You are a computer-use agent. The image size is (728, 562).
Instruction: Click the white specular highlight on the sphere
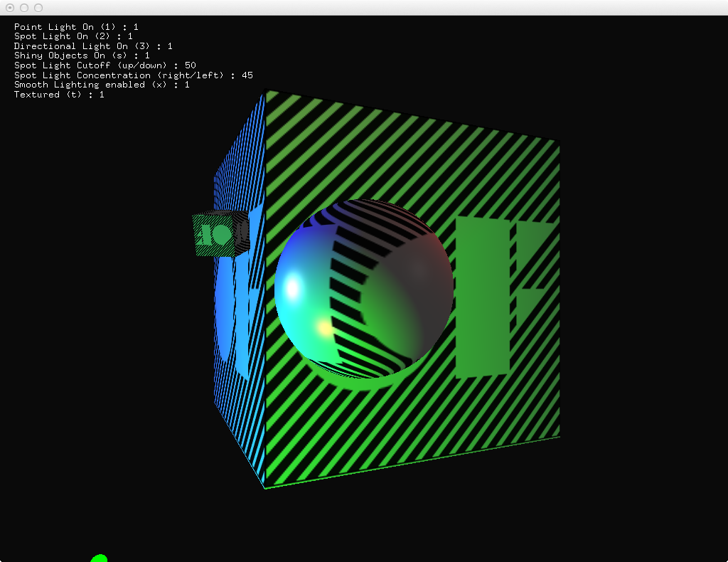(x=292, y=288)
